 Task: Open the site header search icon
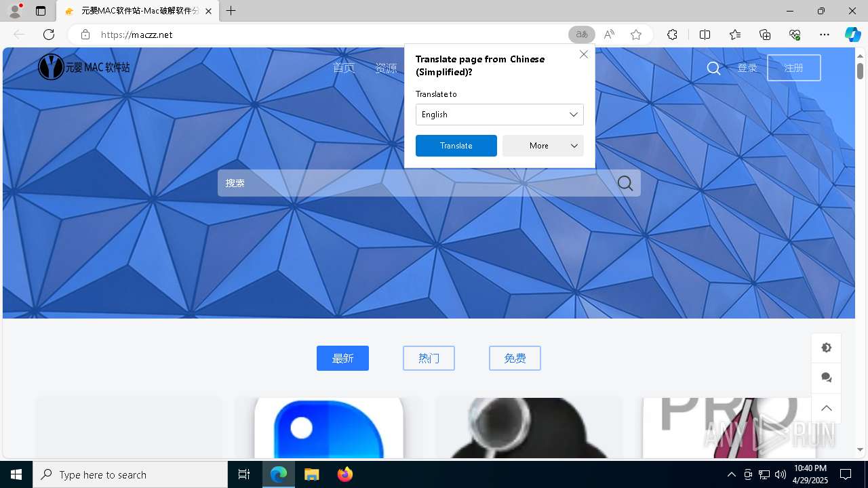713,68
